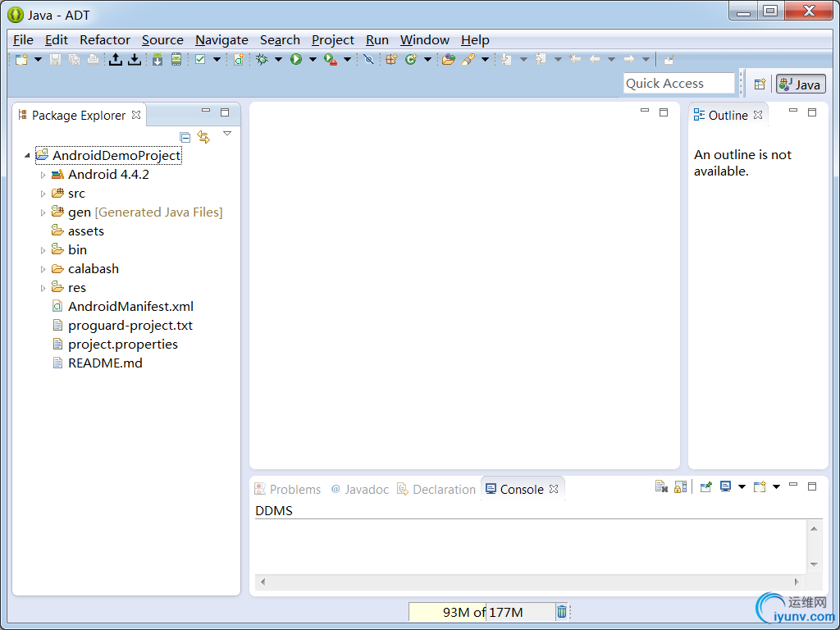The height and width of the screenshot is (630, 840).
Task: Close the Package Explorer tab
Action: 136,115
